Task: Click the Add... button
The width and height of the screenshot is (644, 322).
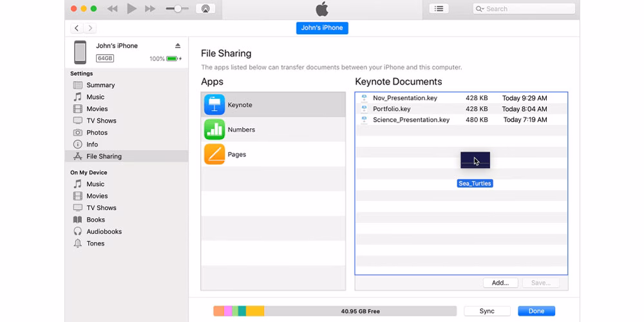Action: coord(500,283)
